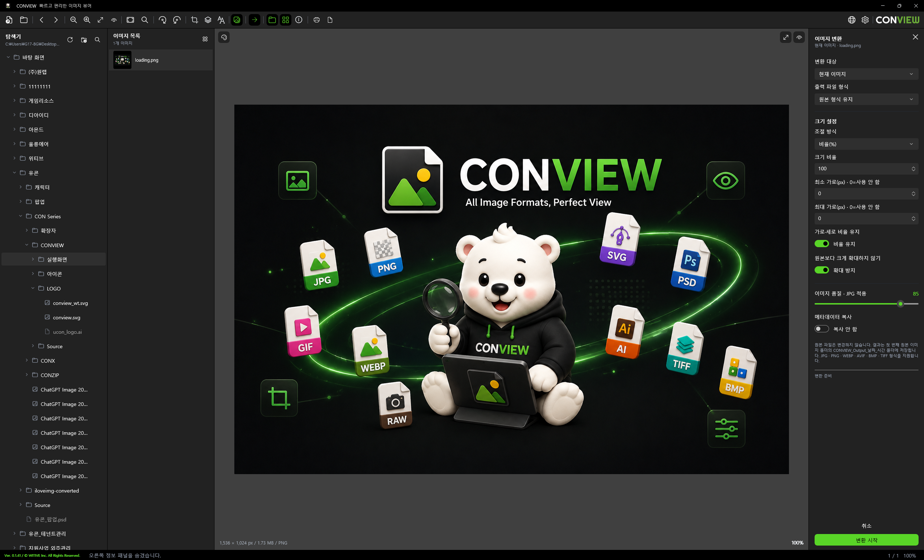The height and width of the screenshot is (560, 924).
Task: Click the 최소 가로 input field
Action: pos(866,193)
